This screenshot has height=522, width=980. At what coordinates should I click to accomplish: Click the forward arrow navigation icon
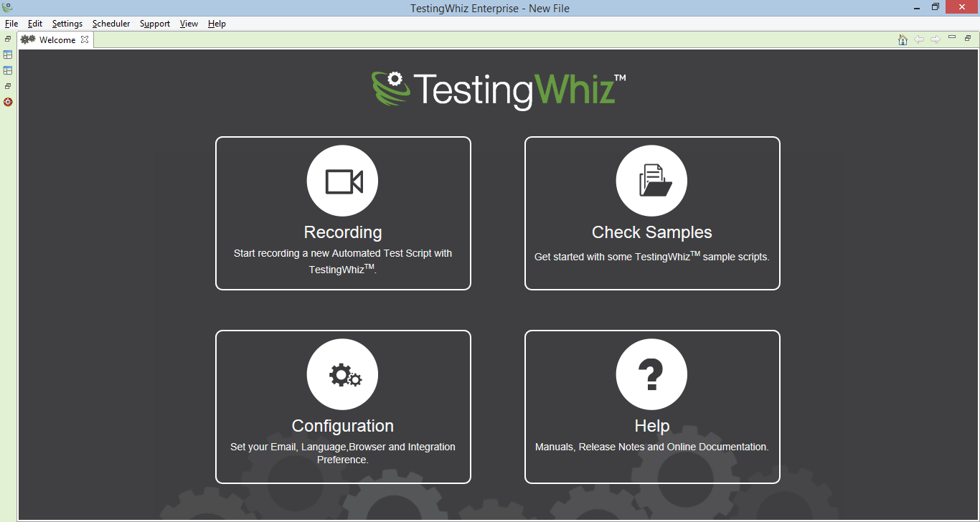pyautogui.click(x=936, y=39)
